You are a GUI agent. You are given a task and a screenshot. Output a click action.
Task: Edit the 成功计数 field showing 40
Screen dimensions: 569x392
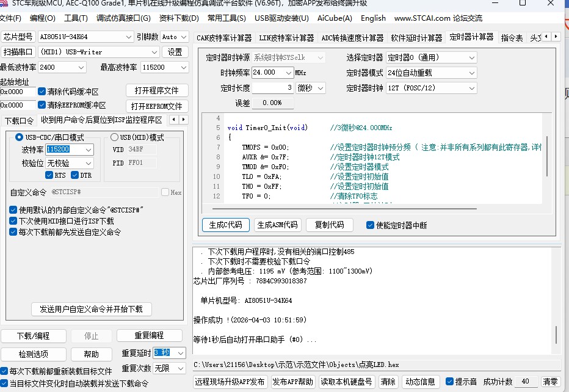coord(526,380)
